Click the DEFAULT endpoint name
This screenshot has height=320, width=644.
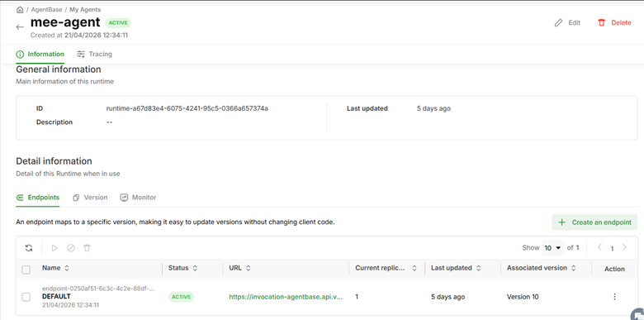[x=56, y=296]
